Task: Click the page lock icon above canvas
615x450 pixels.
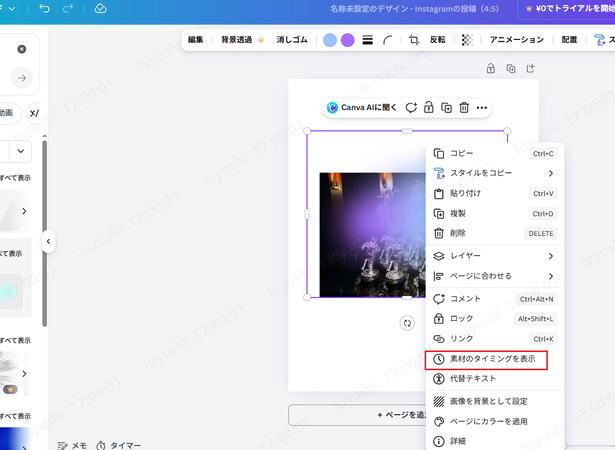Action: [x=491, y=68]
